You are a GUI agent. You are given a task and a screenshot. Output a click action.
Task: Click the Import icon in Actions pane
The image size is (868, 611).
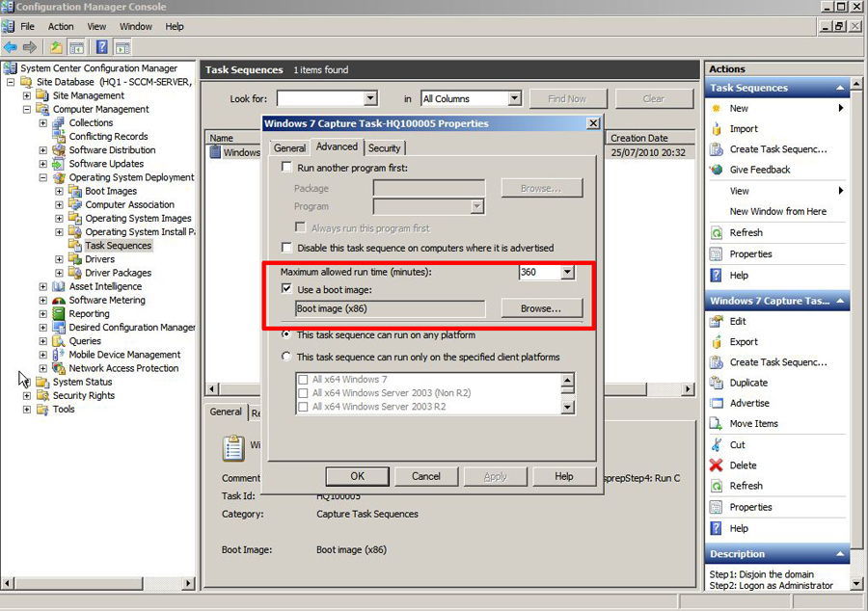[717, 129]
